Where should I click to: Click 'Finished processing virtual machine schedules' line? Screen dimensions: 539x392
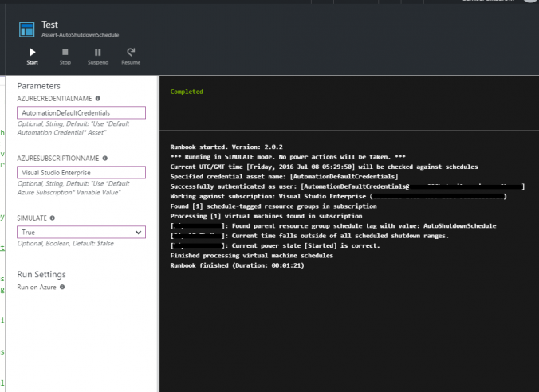click(252, 256)
